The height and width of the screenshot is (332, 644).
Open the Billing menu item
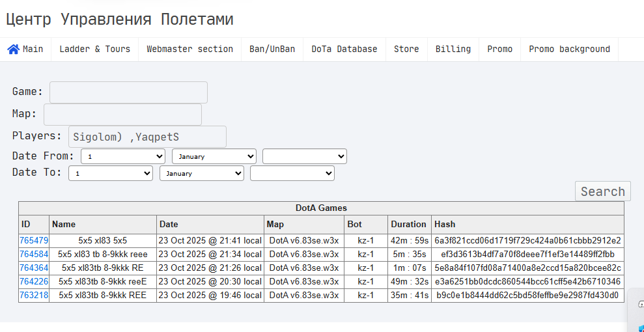coord(453,49)
